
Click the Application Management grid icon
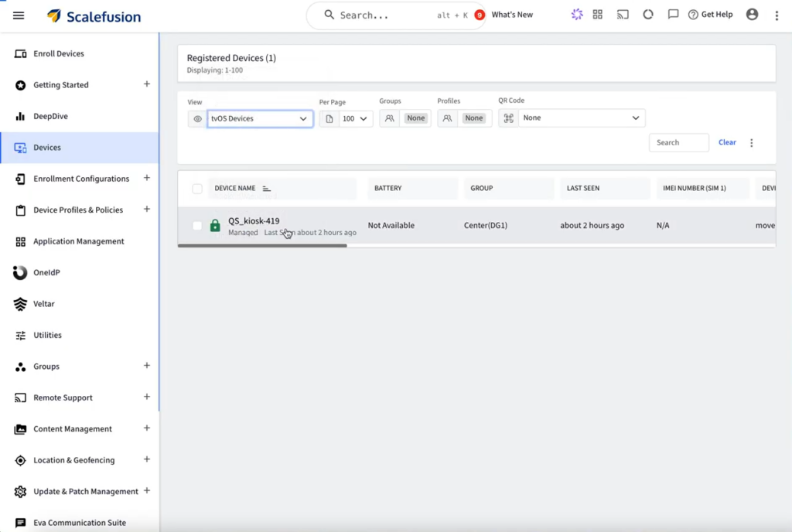click(x=20, y=241)
